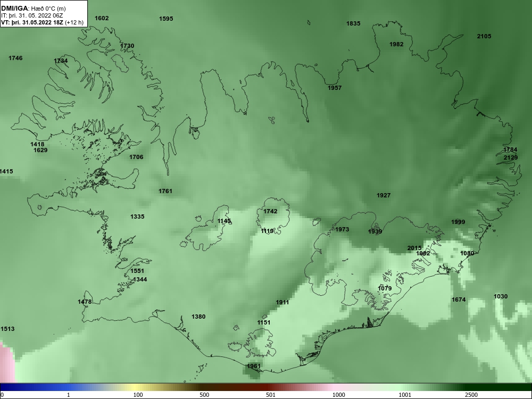Click the 1835 value off the north coast

[x=353, y=23]
